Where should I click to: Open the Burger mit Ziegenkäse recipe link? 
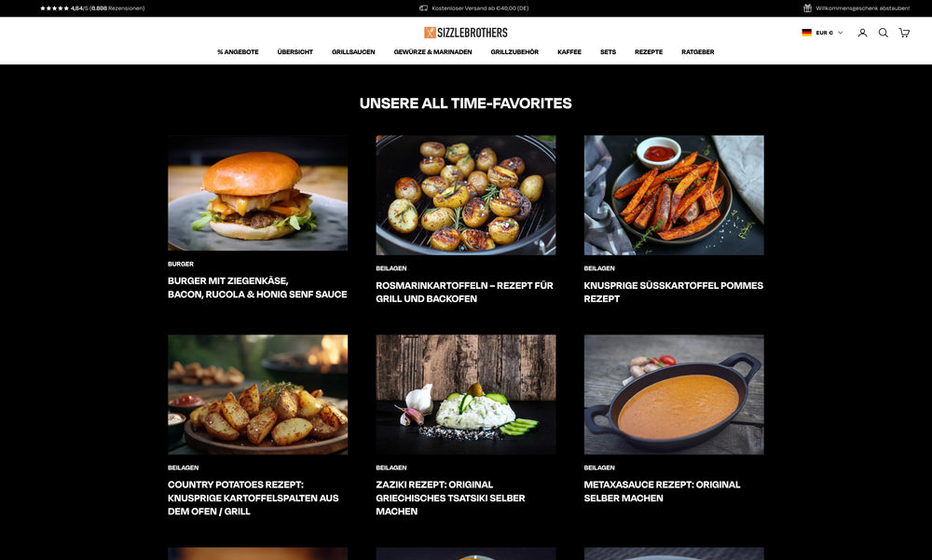pyautogui.click(x=257, y=287)
